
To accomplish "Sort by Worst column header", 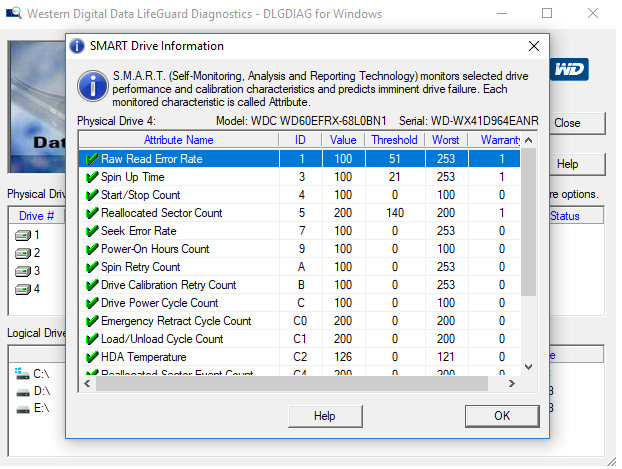I will tap(446, 140).
